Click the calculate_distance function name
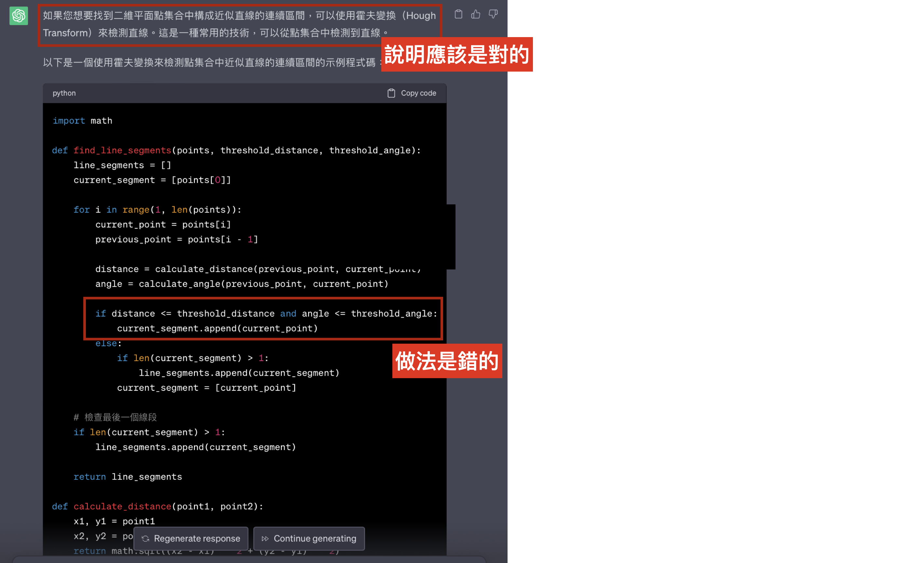 tap(122, 506)
